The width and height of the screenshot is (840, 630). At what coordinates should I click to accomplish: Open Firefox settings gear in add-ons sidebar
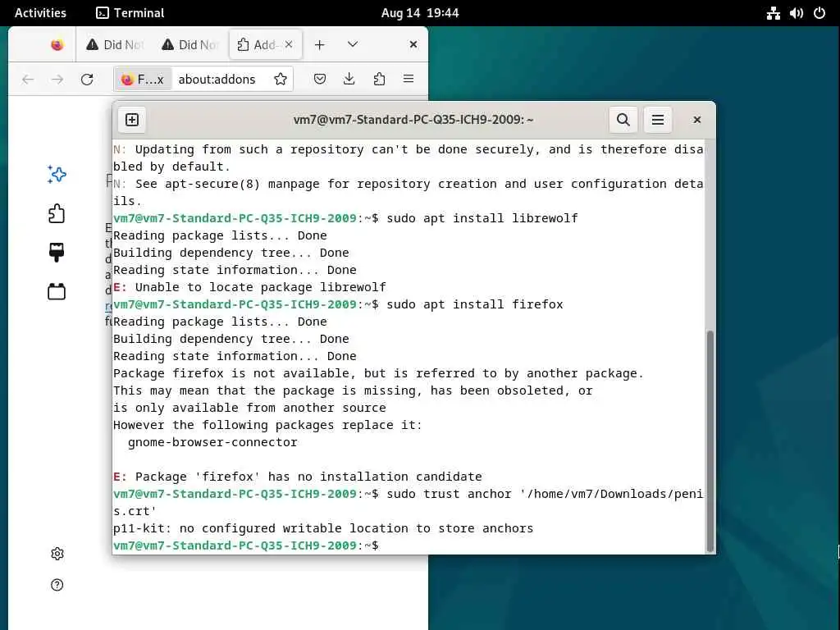[57, 554]
